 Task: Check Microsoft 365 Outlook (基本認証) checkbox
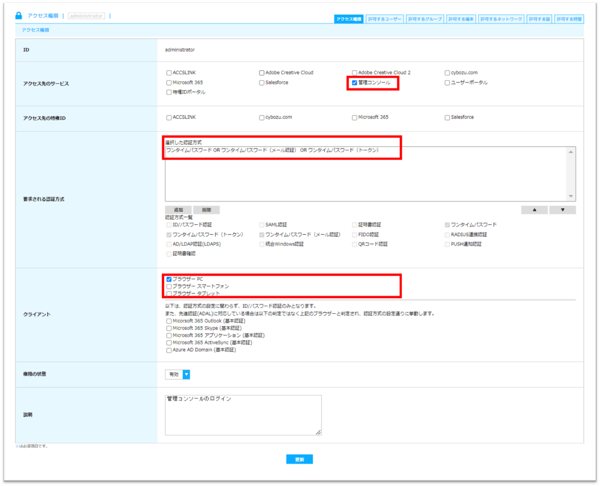[169, 321]
